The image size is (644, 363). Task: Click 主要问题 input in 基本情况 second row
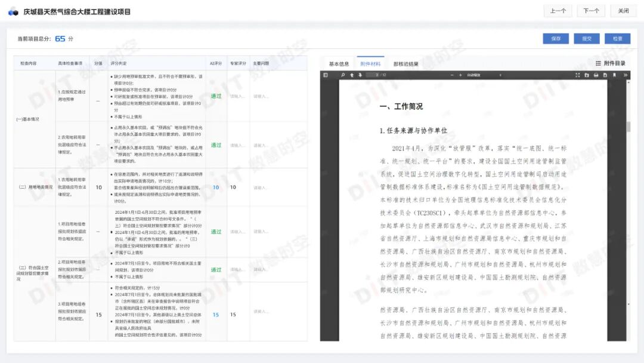pyautogui.click(x=261, y=145)
